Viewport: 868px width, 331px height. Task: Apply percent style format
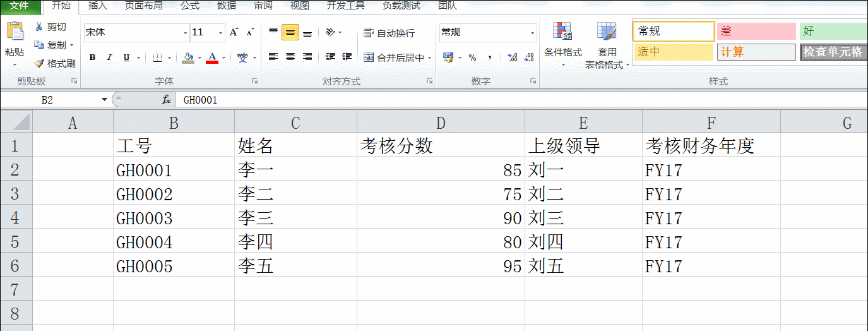click(472, 57)
